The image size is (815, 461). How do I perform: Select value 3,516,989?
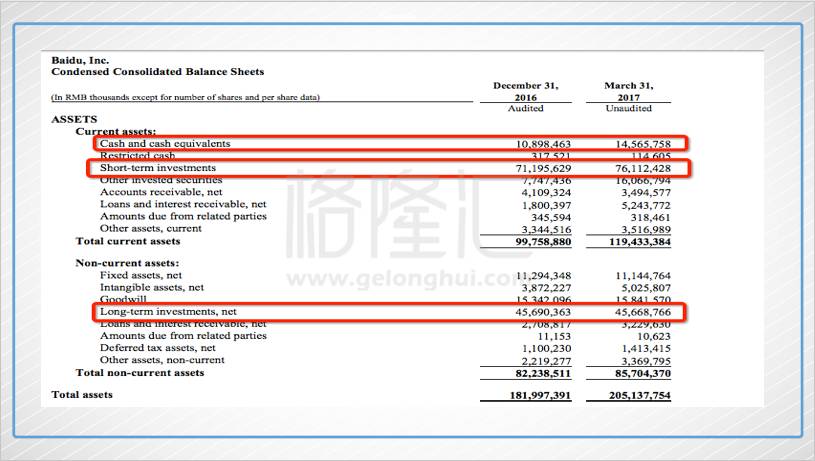pos(646,229)
